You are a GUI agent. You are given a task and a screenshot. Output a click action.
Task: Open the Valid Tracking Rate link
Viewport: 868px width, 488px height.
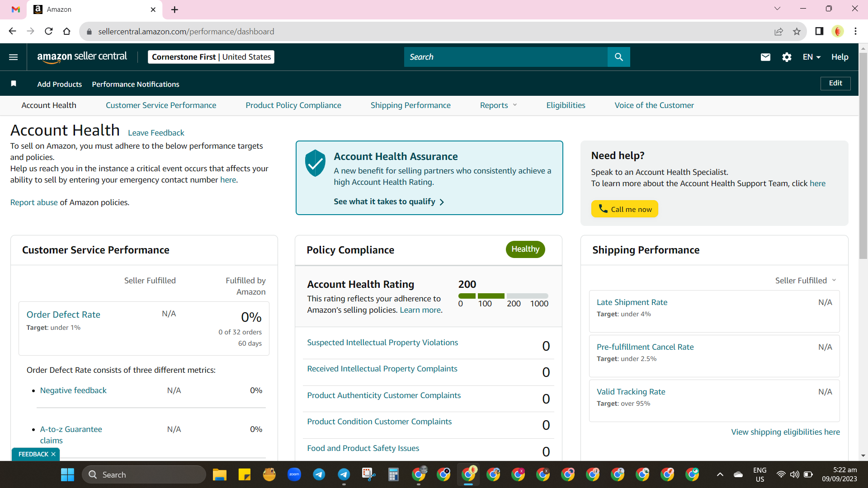point(631,392)
